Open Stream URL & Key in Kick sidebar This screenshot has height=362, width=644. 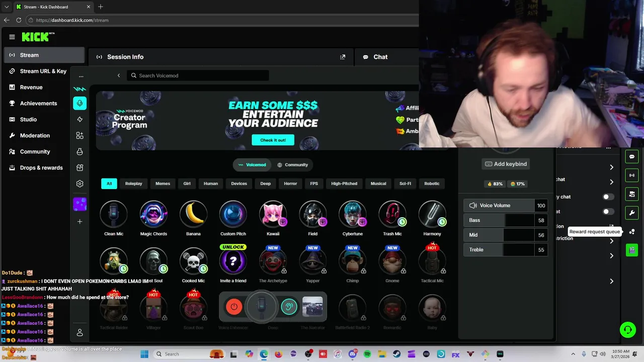pos(43,71)
